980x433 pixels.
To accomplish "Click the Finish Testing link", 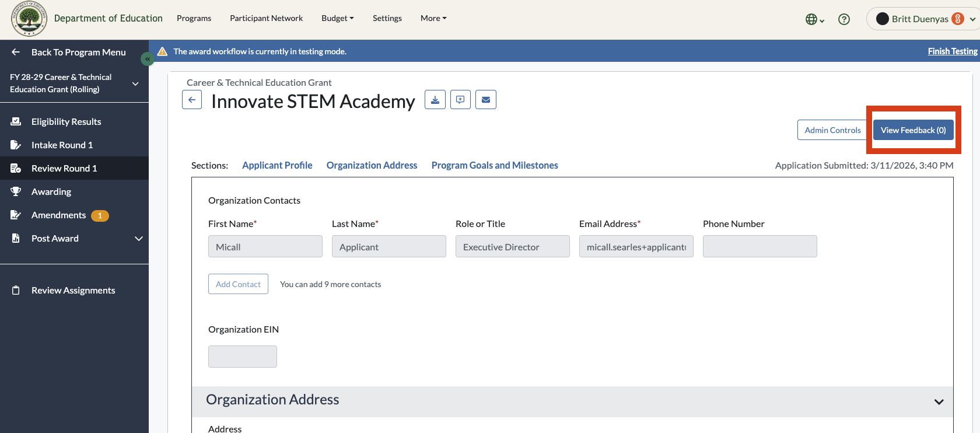I will click(953, 51).
